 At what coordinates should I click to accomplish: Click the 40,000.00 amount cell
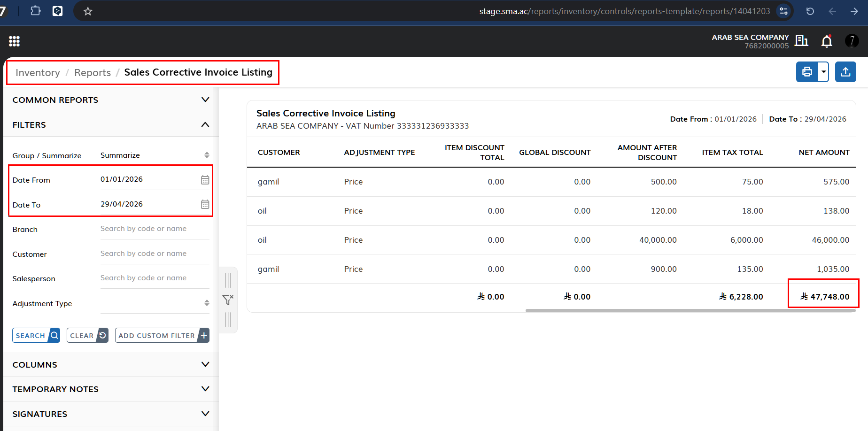click(x=658, y=240)
